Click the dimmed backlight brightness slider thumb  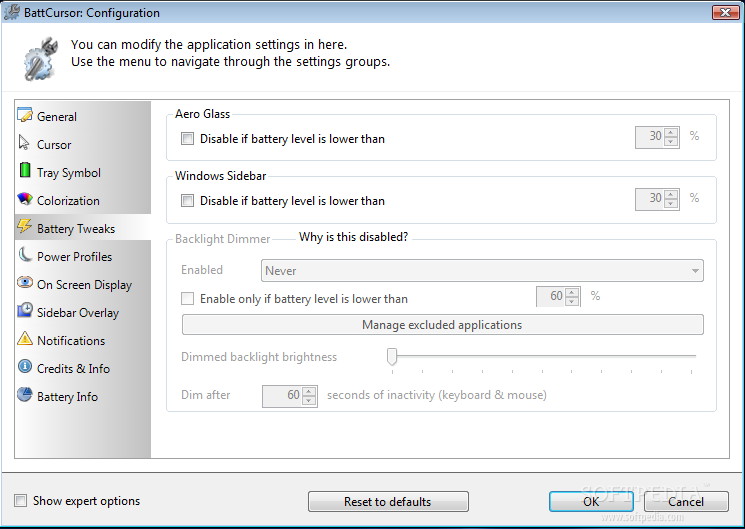pos(392,356)
